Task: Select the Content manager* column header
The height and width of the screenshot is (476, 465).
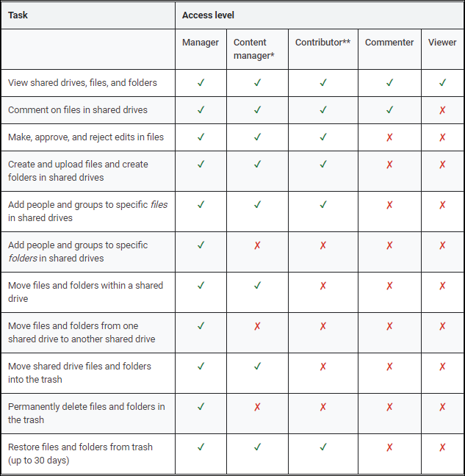Action: pos(250,49)
